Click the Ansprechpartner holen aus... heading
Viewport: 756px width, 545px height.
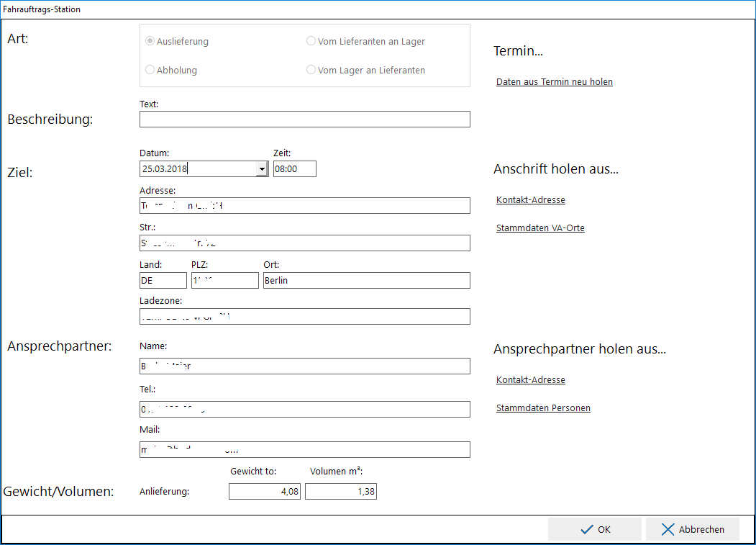580,349
